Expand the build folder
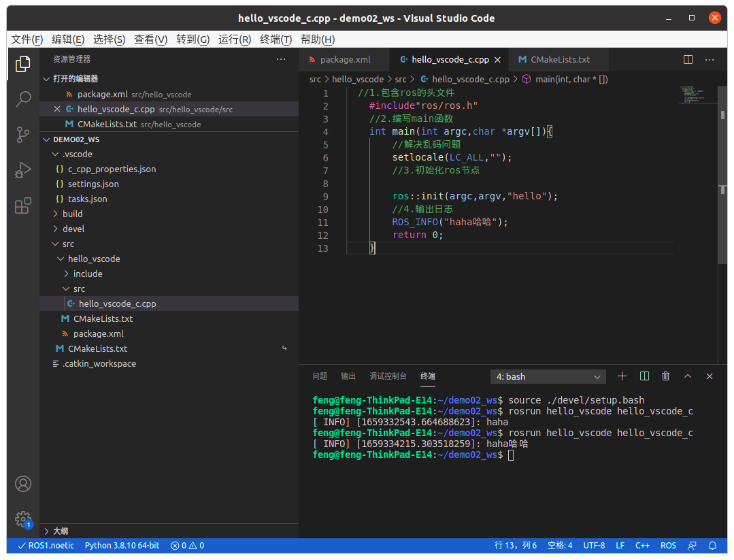The image size is (734, 560). click(72, 214)
